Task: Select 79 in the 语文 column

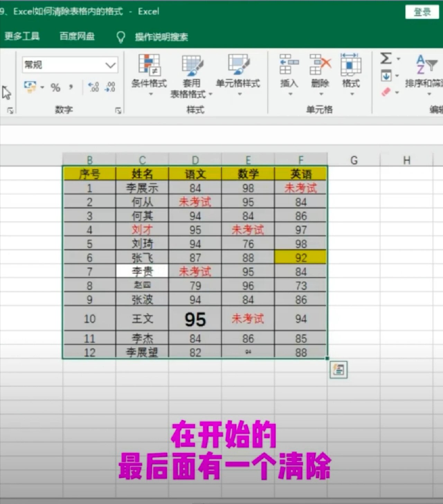Action: click(195, 285)
